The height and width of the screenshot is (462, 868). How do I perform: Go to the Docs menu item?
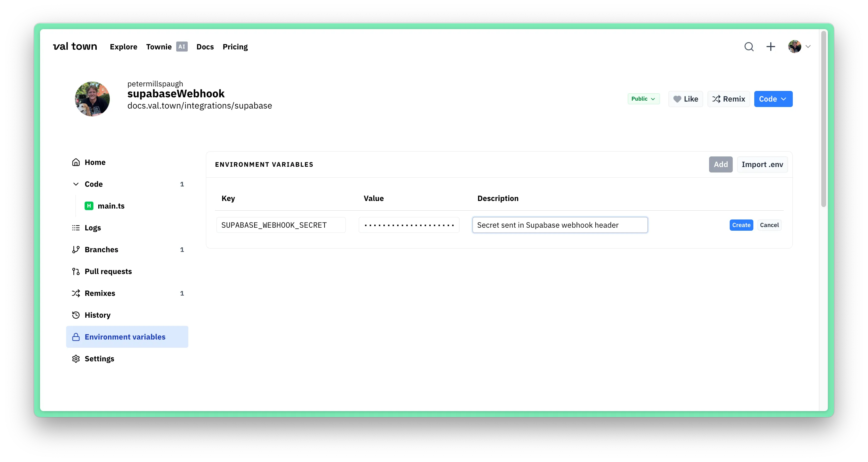(205, 47)
